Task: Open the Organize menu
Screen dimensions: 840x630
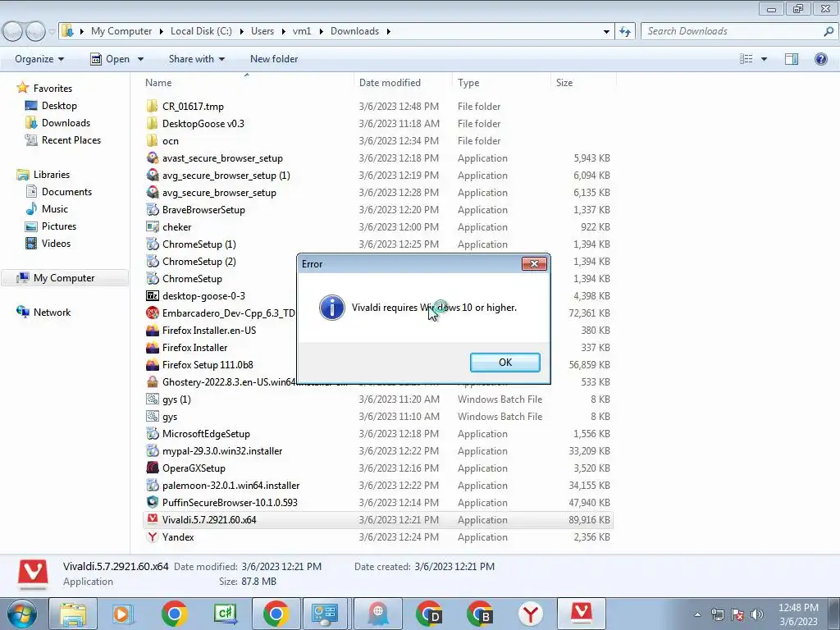Action: point(39,59)
